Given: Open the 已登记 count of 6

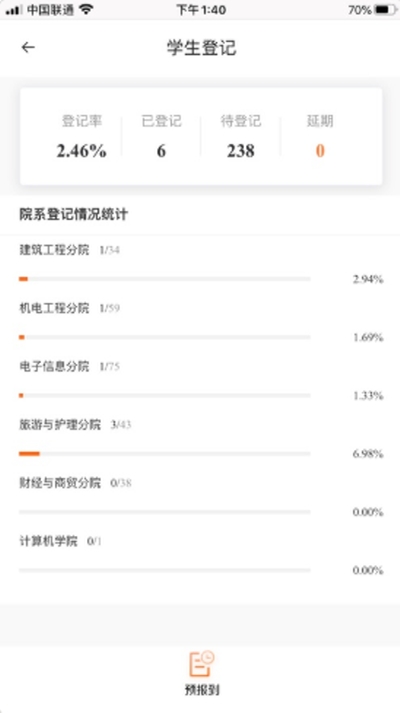Looking at the screenshot, I should click(161, 136).
